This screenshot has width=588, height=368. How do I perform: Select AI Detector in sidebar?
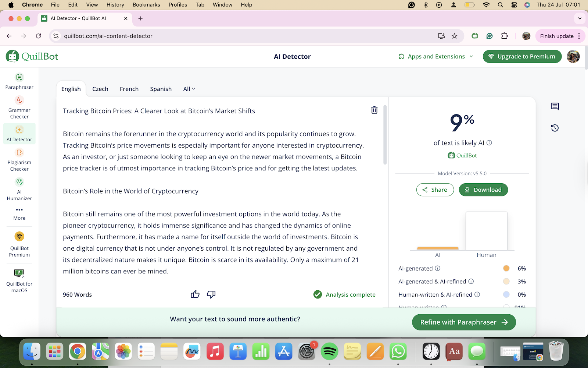19,134
